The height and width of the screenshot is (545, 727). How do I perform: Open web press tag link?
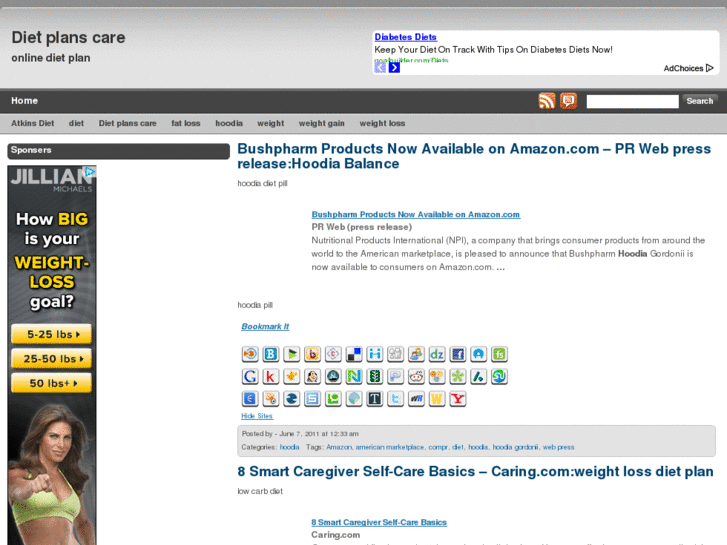[x=558, y=447]
